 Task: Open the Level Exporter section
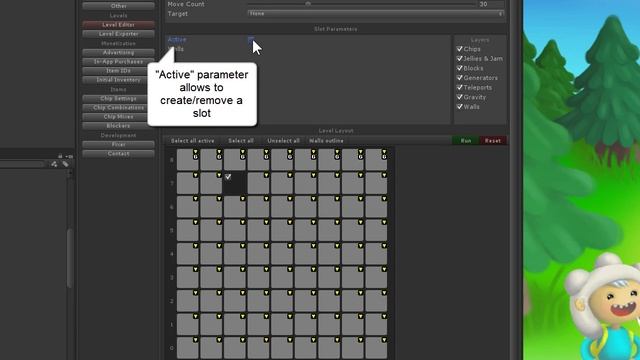point(118,34)
